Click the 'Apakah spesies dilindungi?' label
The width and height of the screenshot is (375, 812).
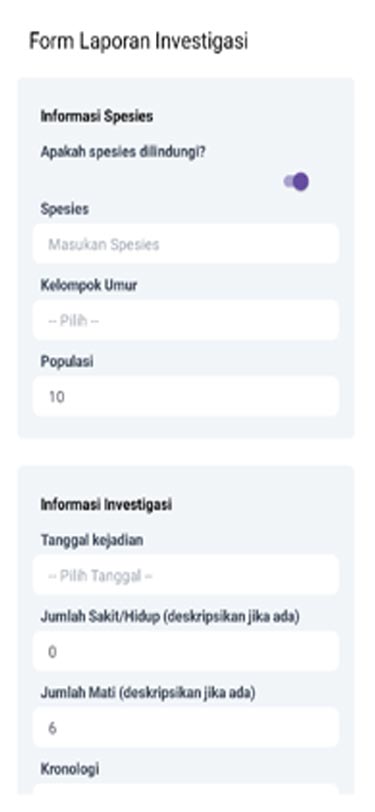(x=123, y=153)
